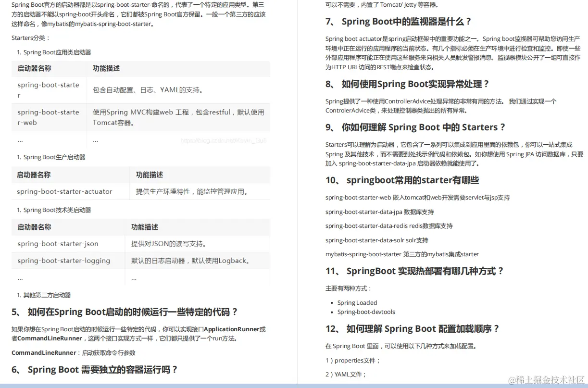Select the text "mybatis-spring-boot-starter 第三方的mybatis集成starter"
The image size is (588, 388).
pyautogui.click(x=401, y=254)
